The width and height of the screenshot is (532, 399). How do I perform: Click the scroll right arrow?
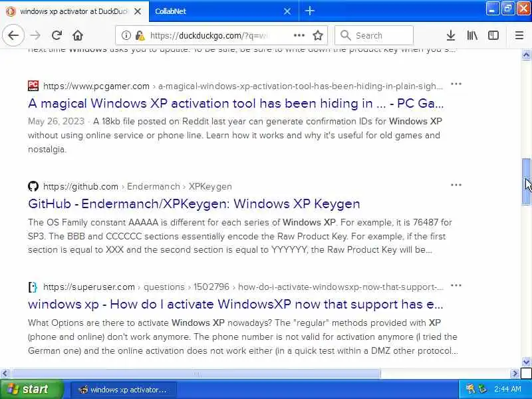[515, 374]
